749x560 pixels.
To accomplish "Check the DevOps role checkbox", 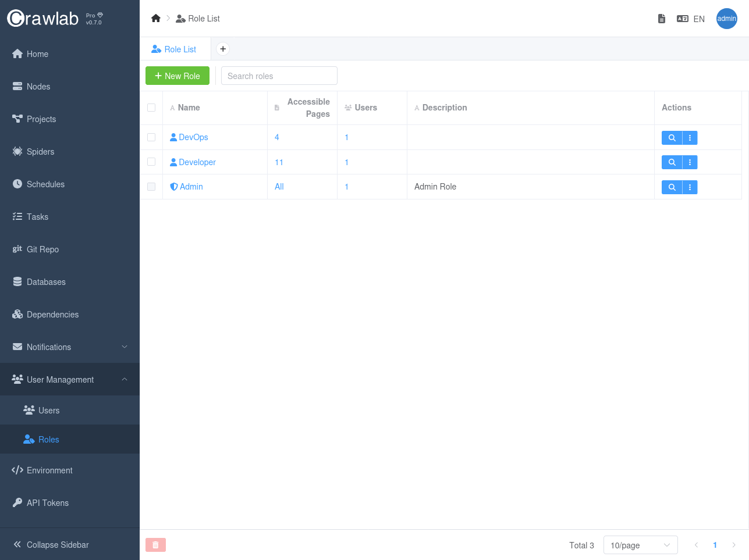I will click(151, 137).
